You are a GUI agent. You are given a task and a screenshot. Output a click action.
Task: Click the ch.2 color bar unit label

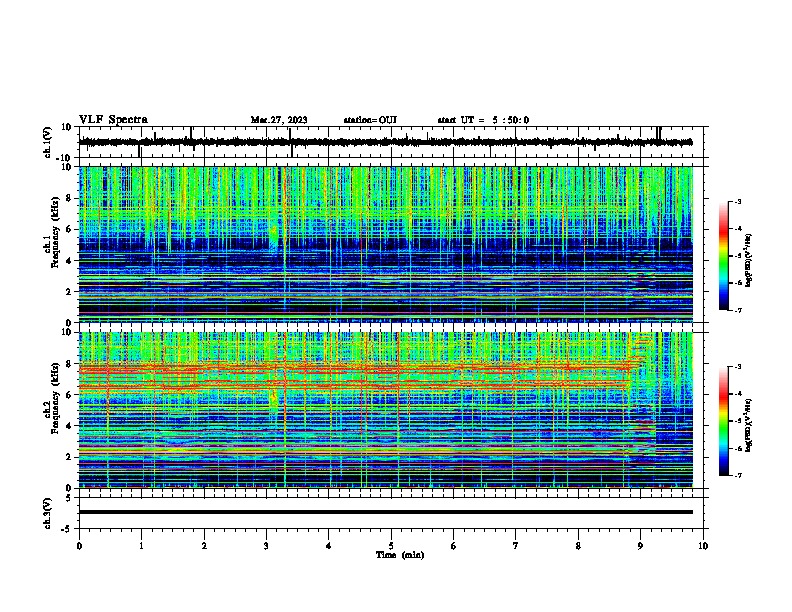749,425
